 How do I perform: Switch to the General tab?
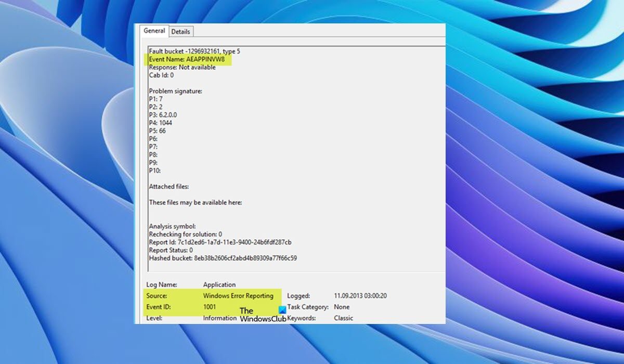pos(154,31)
